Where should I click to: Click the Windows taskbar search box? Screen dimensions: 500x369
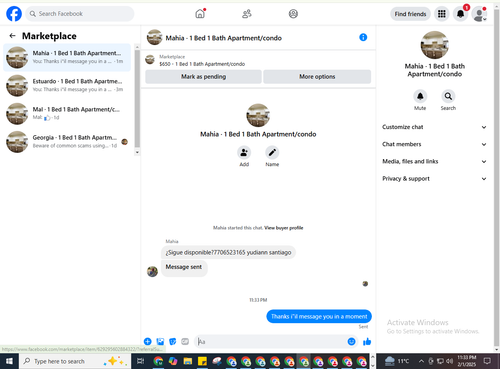click(75, 361)
